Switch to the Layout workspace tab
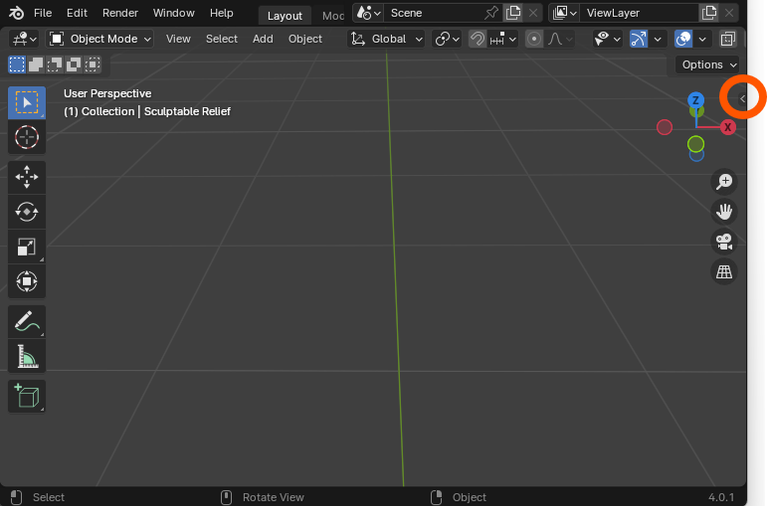 284,15
